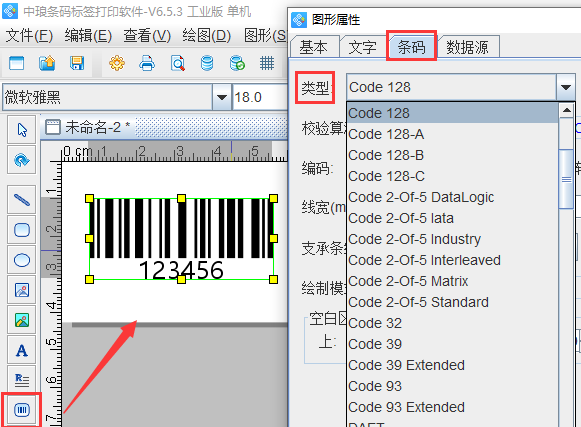
Task: Choose Code 32 in the list
Action: point(453,323)
